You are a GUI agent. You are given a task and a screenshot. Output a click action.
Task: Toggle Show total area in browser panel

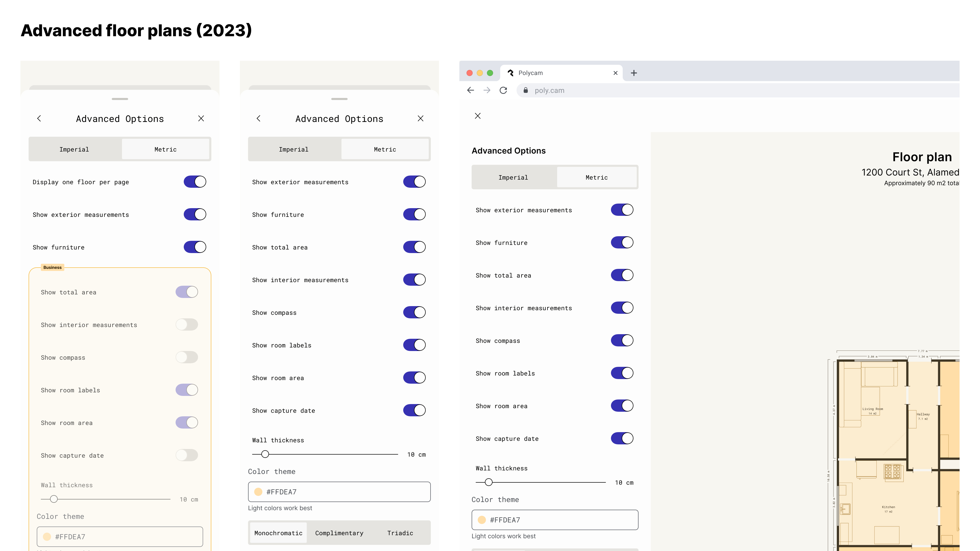622,275
